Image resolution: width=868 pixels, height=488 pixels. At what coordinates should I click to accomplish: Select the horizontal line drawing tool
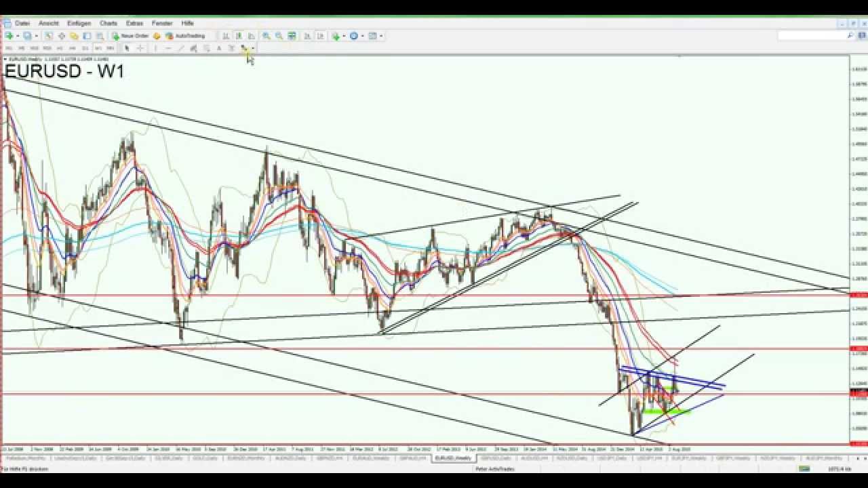click(168, 48)
